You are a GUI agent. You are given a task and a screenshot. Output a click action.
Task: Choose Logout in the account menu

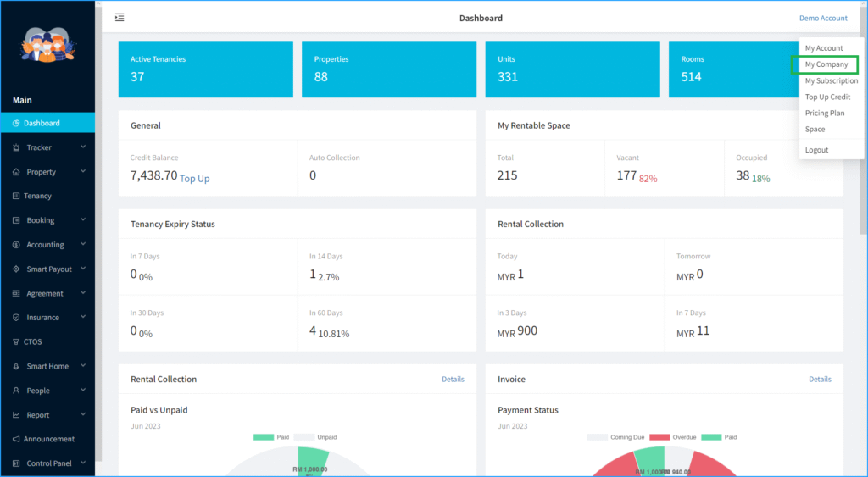tap(816, 150)
